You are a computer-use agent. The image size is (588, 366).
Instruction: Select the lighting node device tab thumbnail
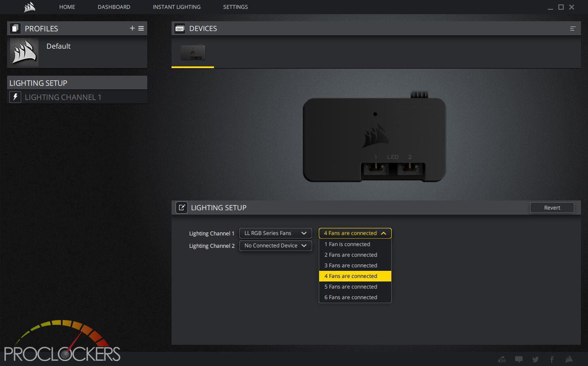pyautogui.click(x=193, y=52)
